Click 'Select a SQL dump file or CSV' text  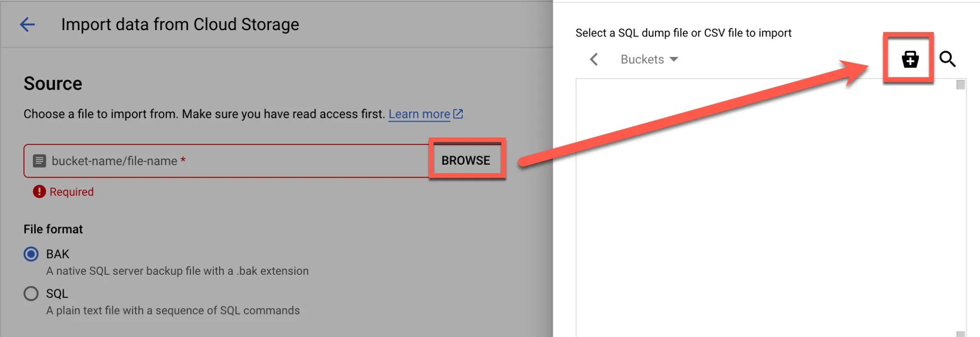pos(683,33)
